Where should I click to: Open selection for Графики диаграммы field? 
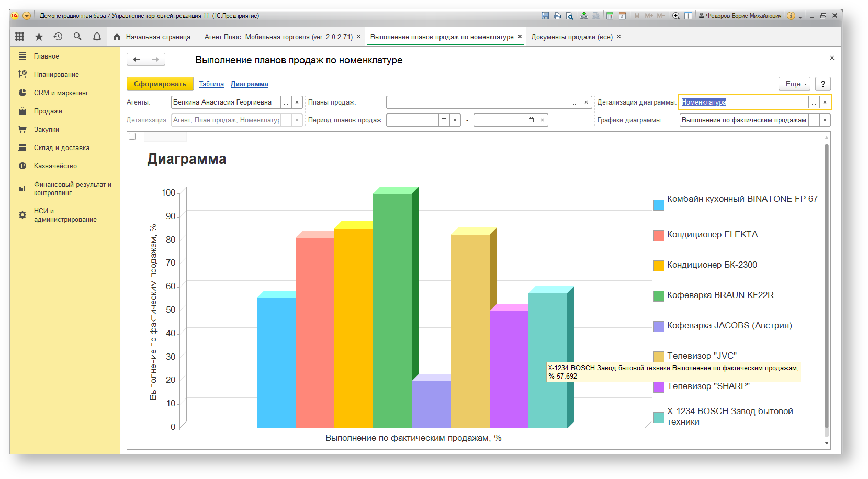[x=814, y=120]
